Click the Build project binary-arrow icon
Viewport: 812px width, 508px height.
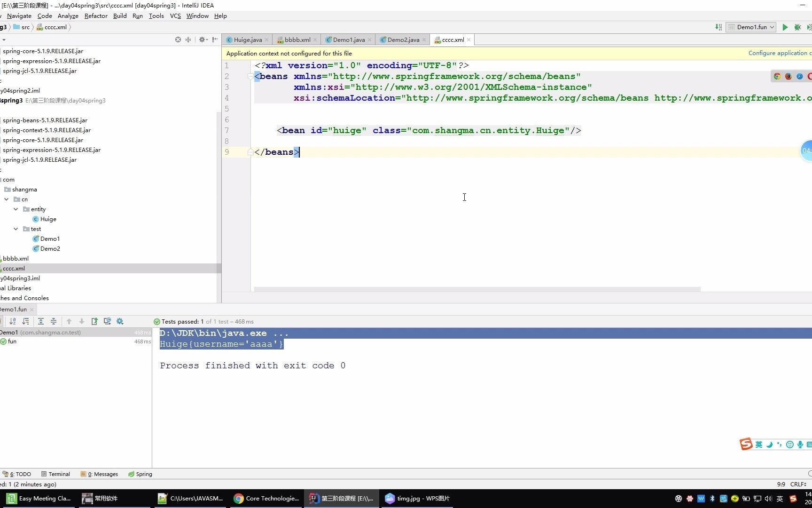coord(718,27)
